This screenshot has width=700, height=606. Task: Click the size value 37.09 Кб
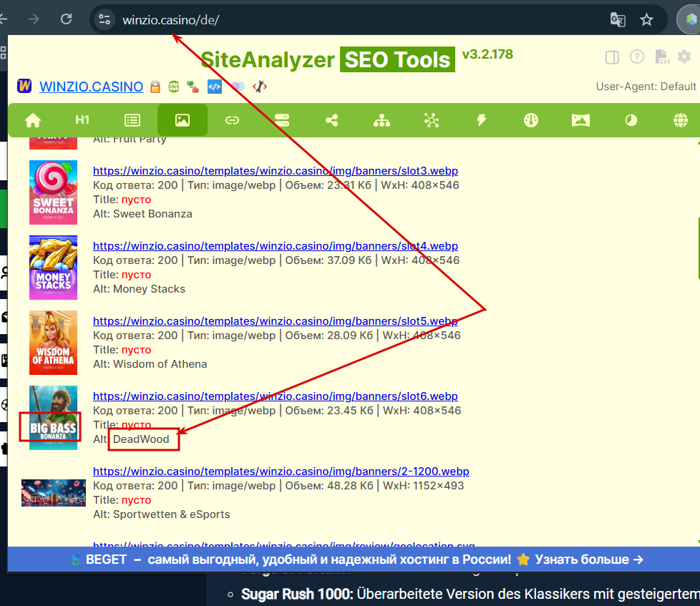pos(349,260)
